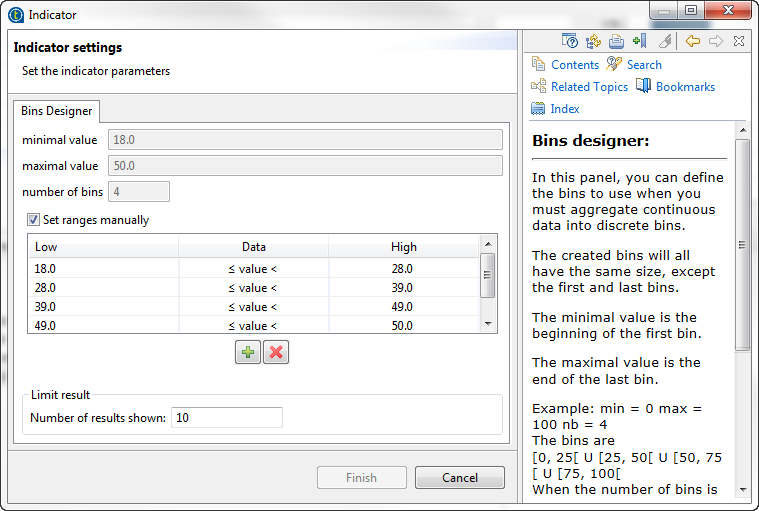759x511 pixels.
Task: Uncheck Set ranges manually
Action: coord(33,220)
